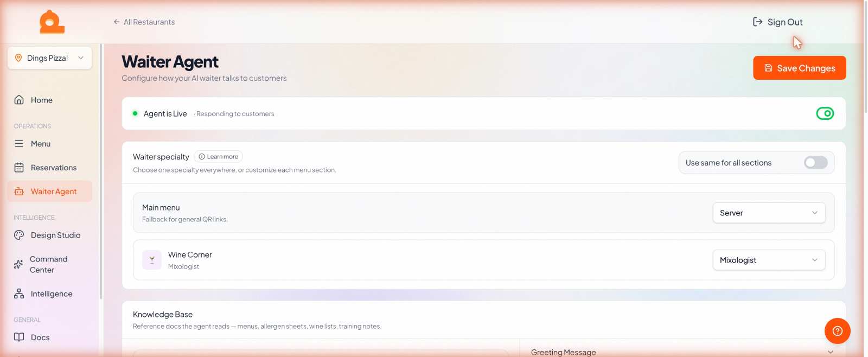Click the INTELLIGENCE section header
868x357 pixels.
(34, 218)
